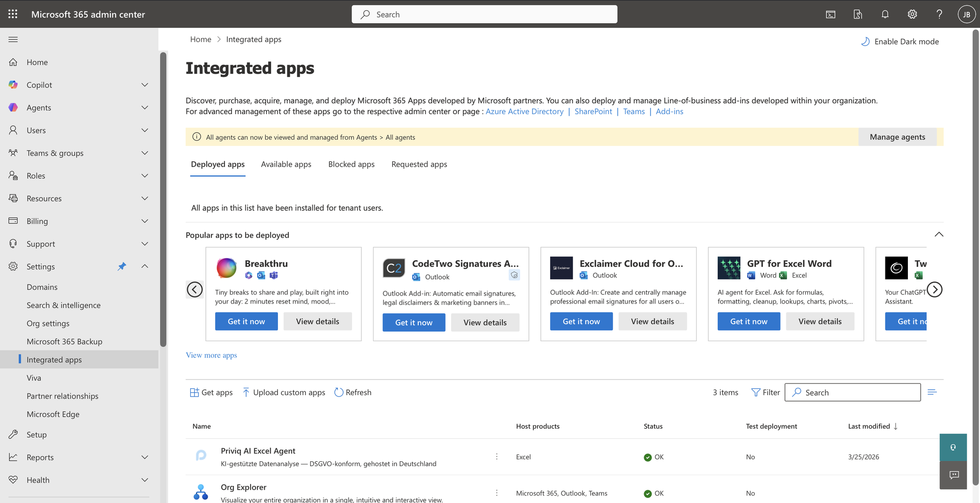Click the JB account avatar

click(966, 14)
